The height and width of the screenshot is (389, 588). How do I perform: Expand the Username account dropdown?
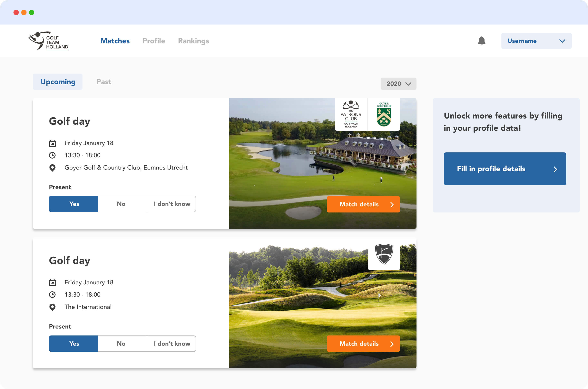point(536,41)
